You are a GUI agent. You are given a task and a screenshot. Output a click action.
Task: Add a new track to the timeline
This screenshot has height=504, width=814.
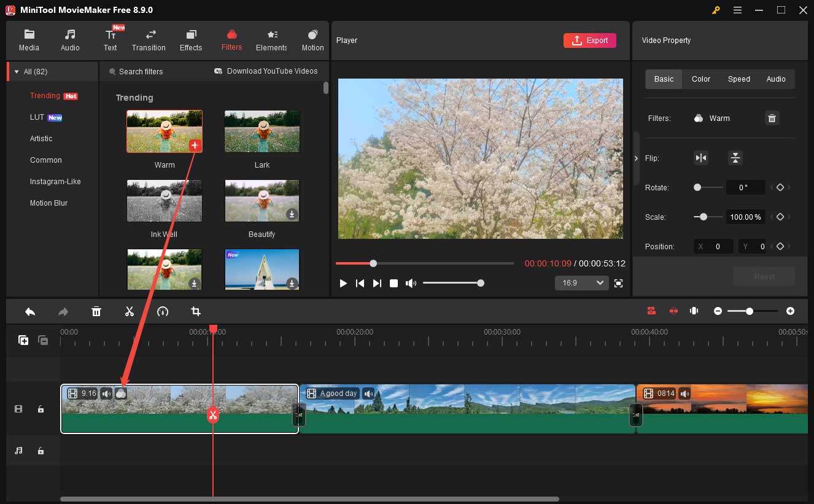(23, 340)
